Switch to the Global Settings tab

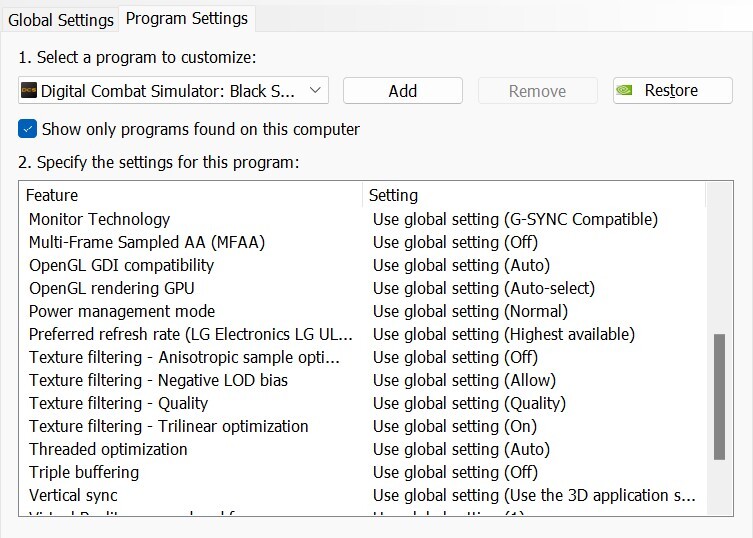point(61,20)
